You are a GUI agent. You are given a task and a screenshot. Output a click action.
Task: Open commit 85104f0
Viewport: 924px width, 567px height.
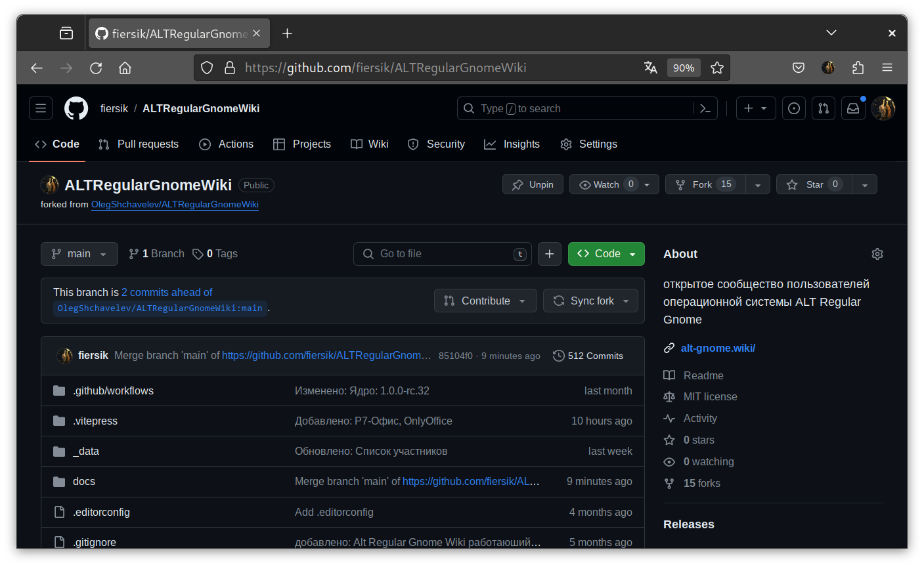455,356
